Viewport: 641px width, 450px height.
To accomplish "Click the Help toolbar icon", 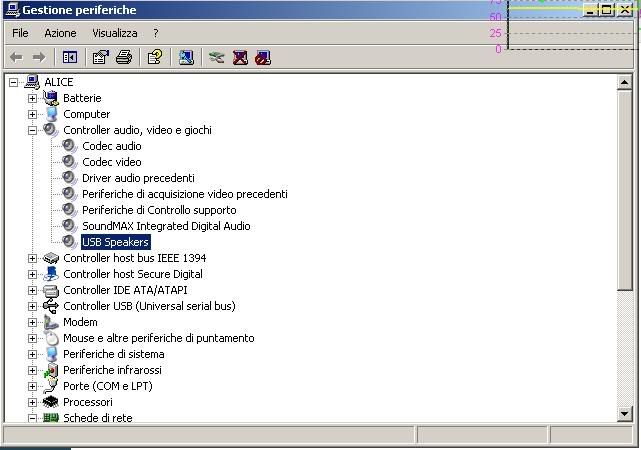I will [x=155, y=57].
